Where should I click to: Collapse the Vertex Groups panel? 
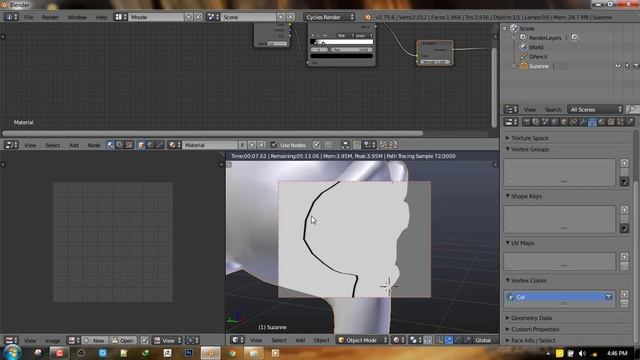click(x=529, y=149)
